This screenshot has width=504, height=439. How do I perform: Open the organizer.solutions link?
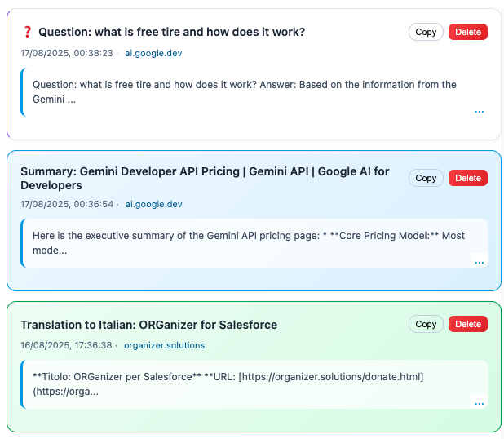(164, 345)
